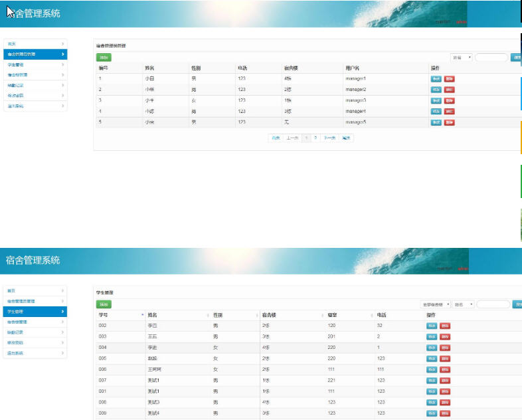
Task: Edit the manager5 row
Action: pyautogui.click(x=436, y=122)
